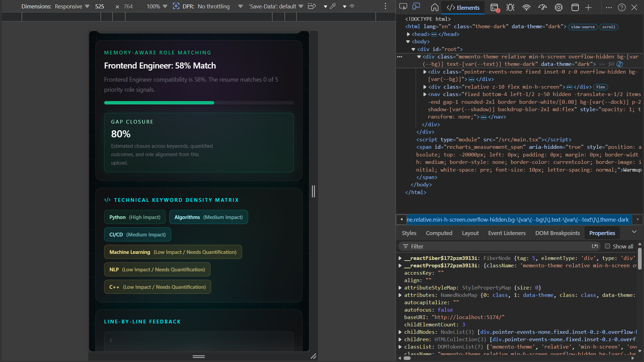This screenshot has width=644, height=362.
Task: Open the Dimensions Responsive dropdown
Action: tap(72, 6)
